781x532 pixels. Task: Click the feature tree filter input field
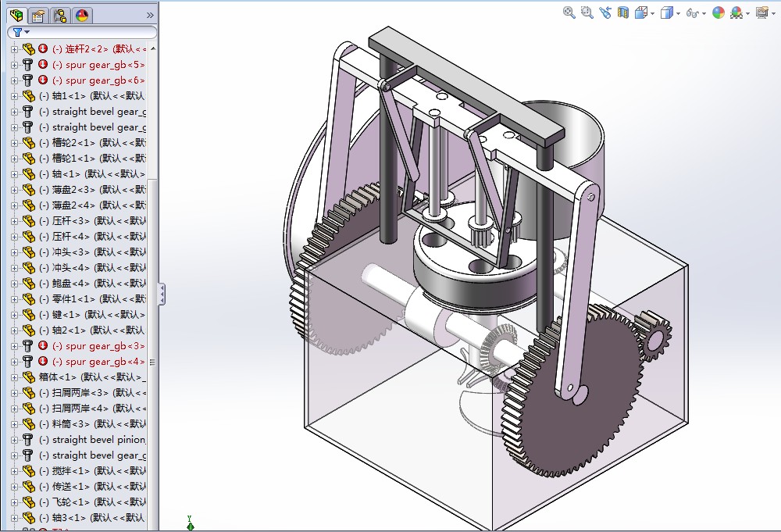(82, 32)
